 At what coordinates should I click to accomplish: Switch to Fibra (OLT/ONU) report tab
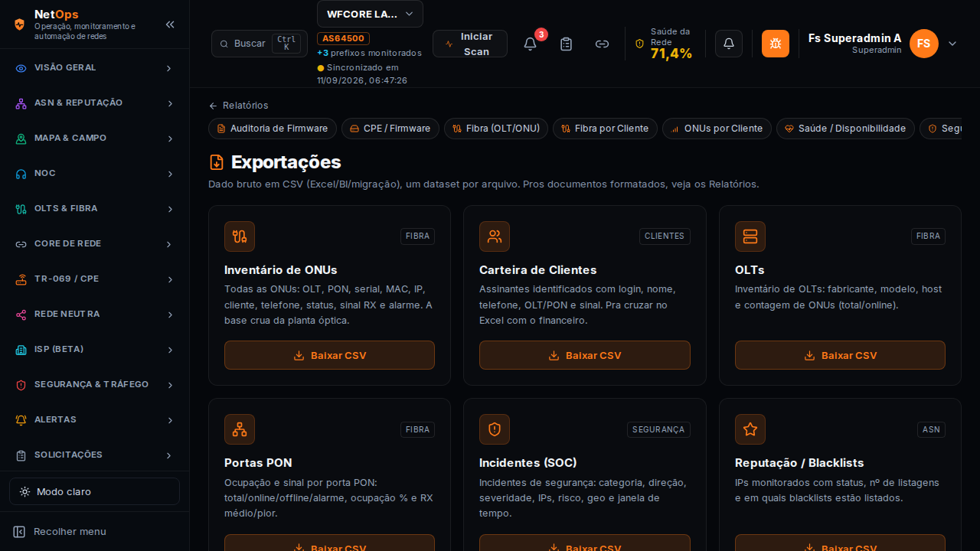pyautogui.click(x=496, y=129)
